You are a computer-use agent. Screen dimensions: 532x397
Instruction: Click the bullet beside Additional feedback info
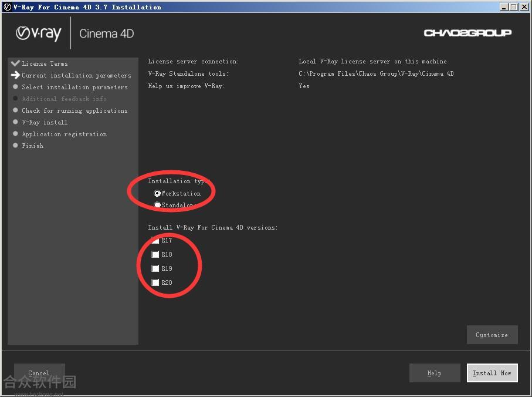click(x=15, y=98)
